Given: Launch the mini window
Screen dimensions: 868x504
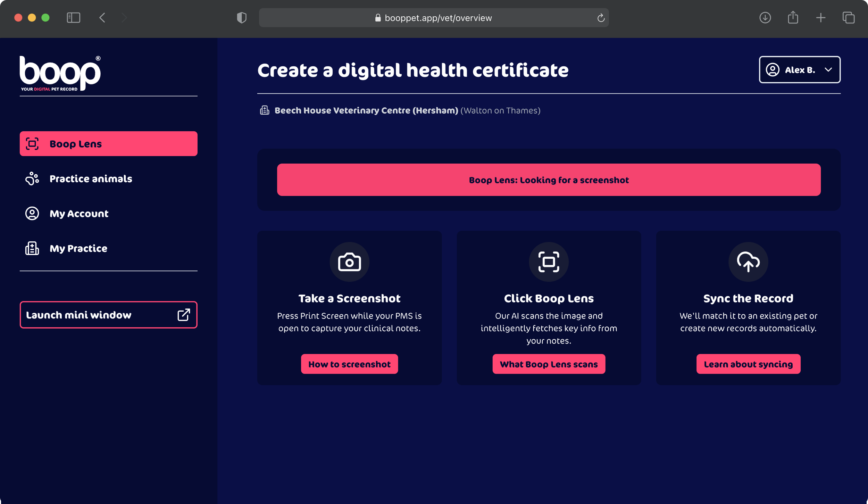Looking at the screenshot, I should (x=108, y=315).
